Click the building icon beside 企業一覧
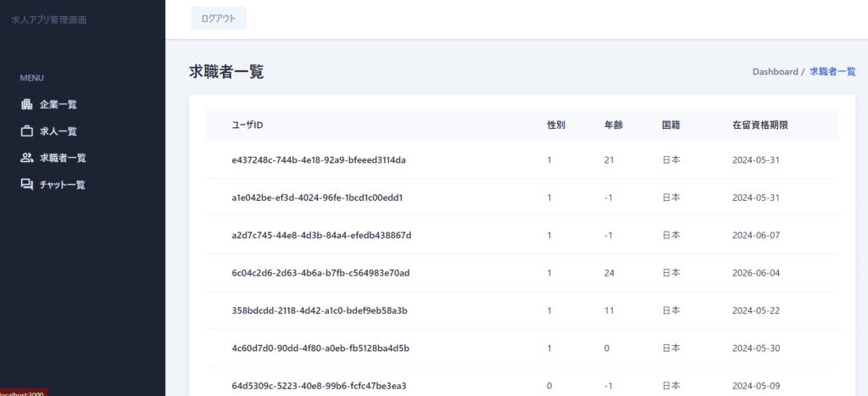This screenshot has height=396, width=868. pos(26,104)
